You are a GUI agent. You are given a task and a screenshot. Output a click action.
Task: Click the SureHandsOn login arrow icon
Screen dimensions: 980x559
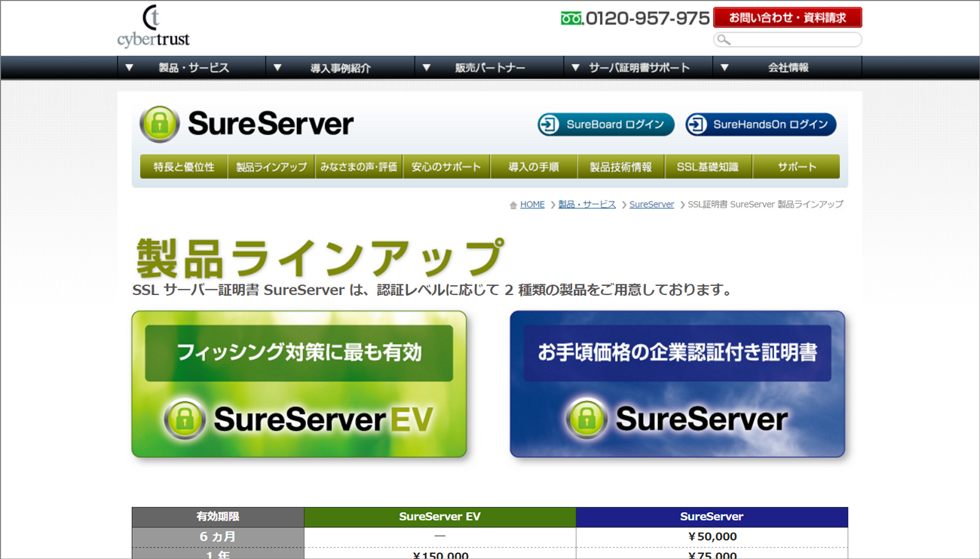coord(697,124)
